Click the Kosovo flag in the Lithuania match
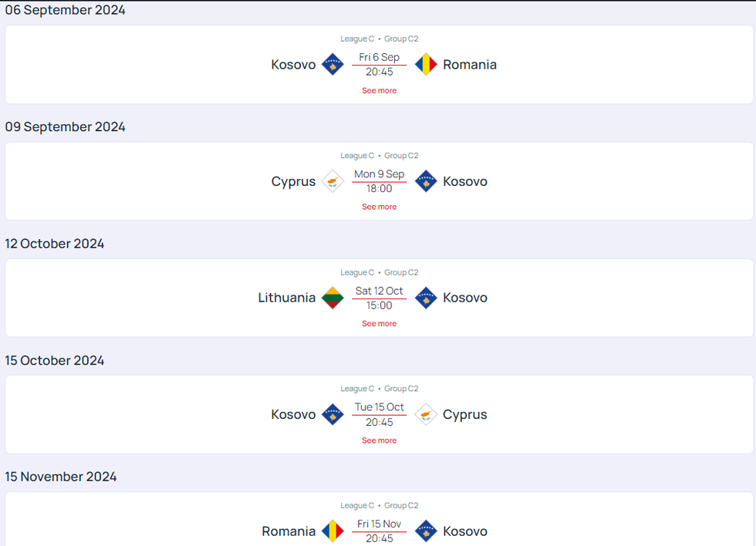This screenshot has height=546, width=756. (x=426, y=298)
